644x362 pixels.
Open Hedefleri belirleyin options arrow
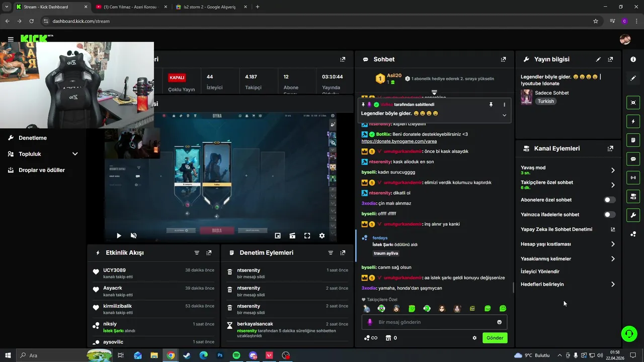pyautogui.click(x=613, y=284)
